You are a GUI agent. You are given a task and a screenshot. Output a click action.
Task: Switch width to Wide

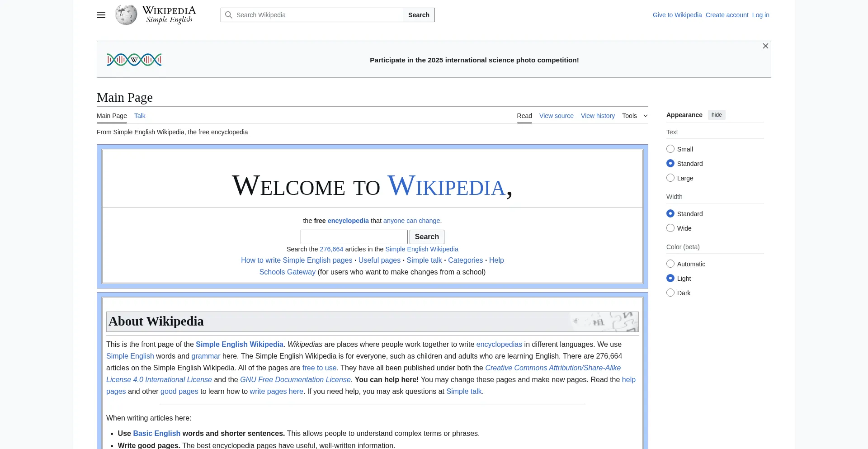670,228
